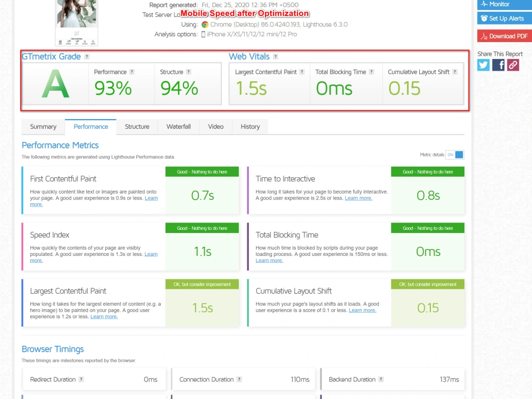Screen dimensions: 532x399
Task: Open GTmetrix Grade help question mark
Action: pos(87,57)
